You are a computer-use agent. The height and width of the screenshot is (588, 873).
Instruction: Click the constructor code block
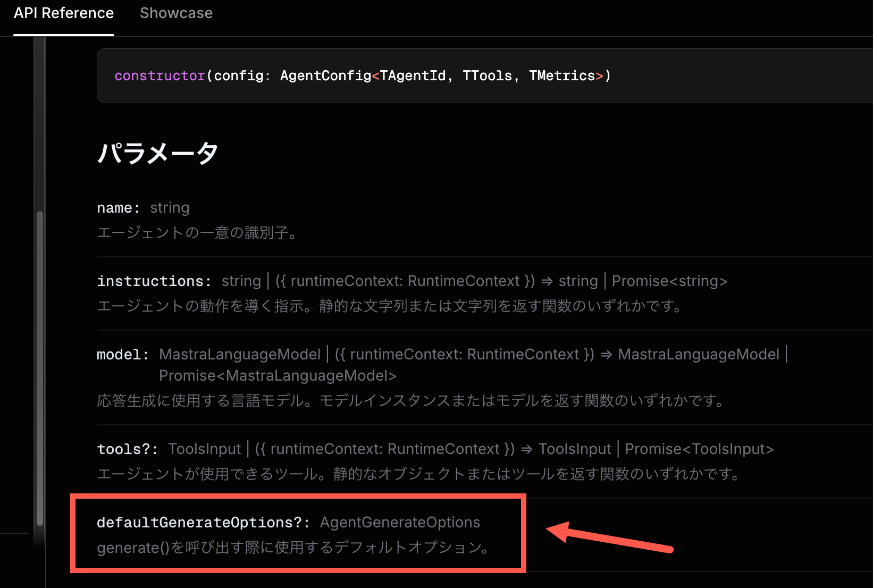point(484,76)
